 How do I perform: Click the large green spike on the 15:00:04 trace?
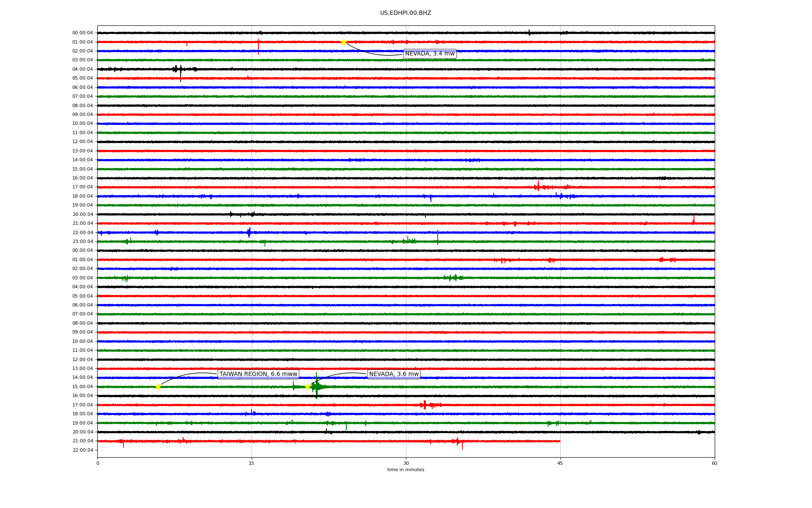[316, 386]
